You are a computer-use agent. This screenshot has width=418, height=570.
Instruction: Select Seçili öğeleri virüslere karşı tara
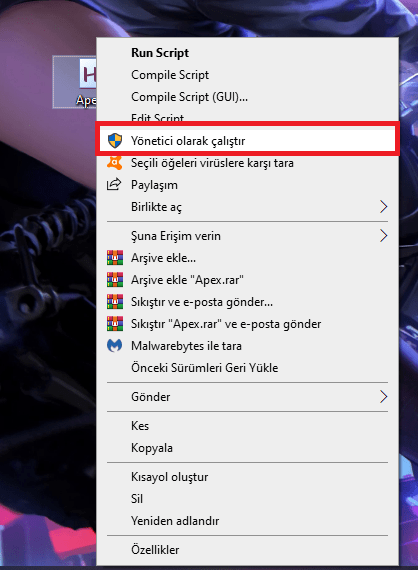(x=247, y=163)
